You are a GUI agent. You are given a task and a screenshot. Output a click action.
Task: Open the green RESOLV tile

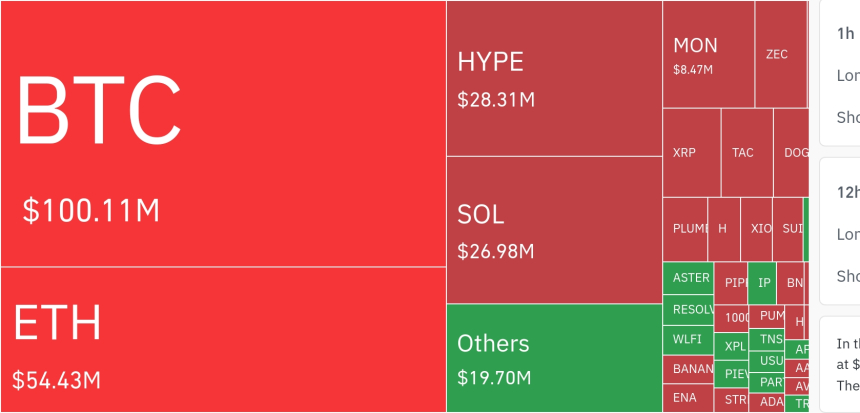coord(688,309)
